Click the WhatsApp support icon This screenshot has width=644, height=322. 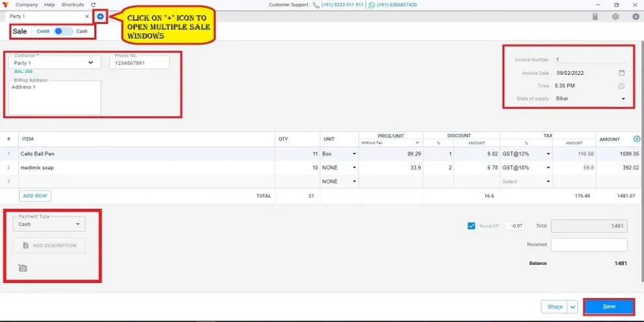coord(371,5)
